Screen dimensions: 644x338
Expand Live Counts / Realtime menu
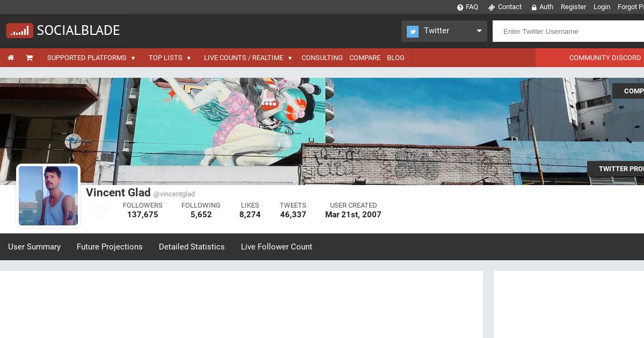point(248,58)
